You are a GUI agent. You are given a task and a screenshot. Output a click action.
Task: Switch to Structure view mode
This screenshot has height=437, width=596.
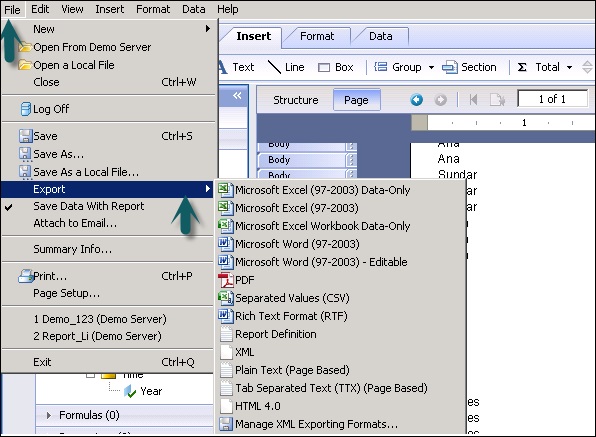pyautogui.click(x=295, y=100)
